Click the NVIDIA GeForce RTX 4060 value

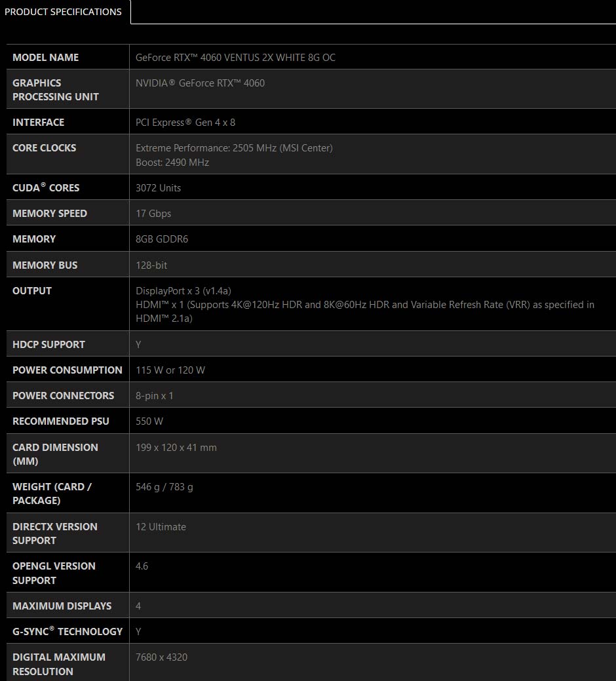pos(200,83)
